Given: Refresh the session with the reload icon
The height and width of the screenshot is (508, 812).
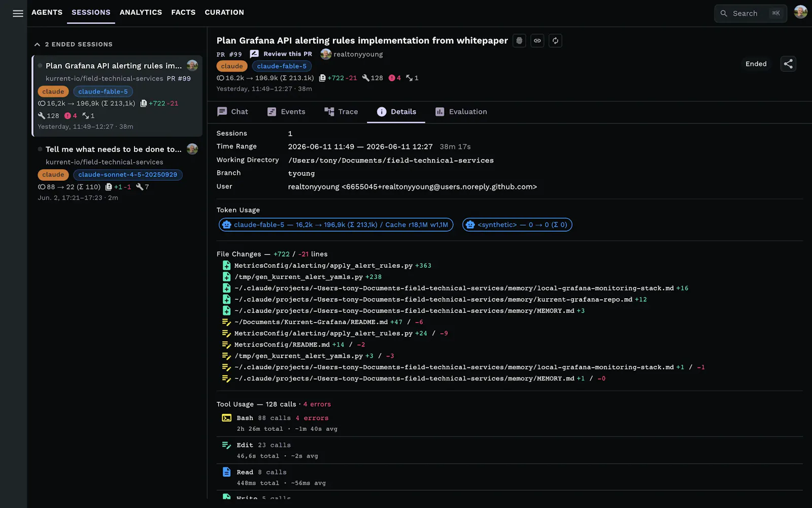Looking at the screenshot, I should [x=555, y=41].
